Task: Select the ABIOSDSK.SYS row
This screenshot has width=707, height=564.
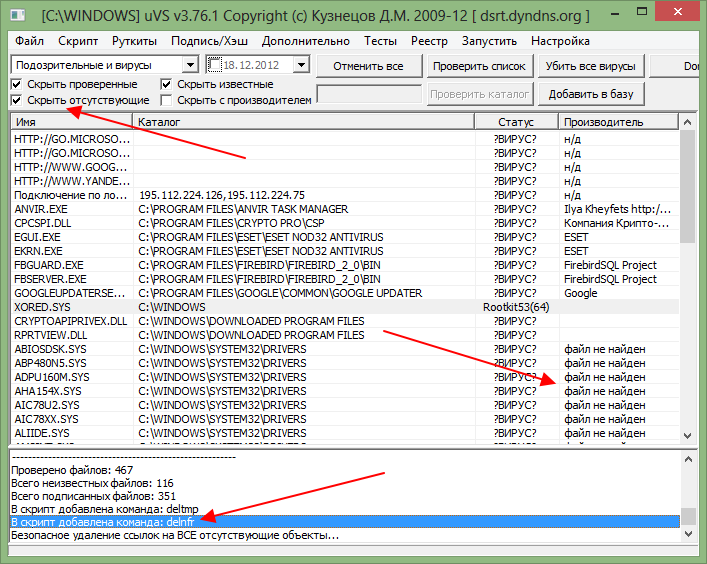Action: (x=345, y=349)
